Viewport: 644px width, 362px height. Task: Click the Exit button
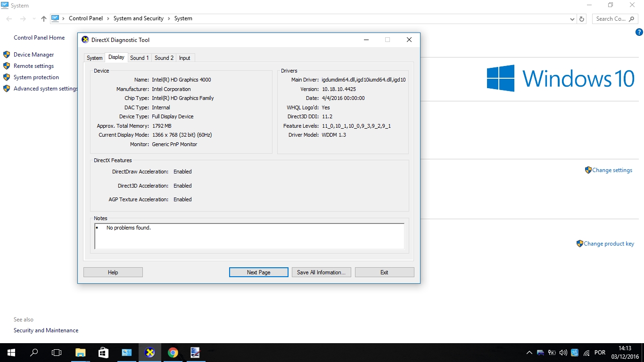click(x=385, y=272)
